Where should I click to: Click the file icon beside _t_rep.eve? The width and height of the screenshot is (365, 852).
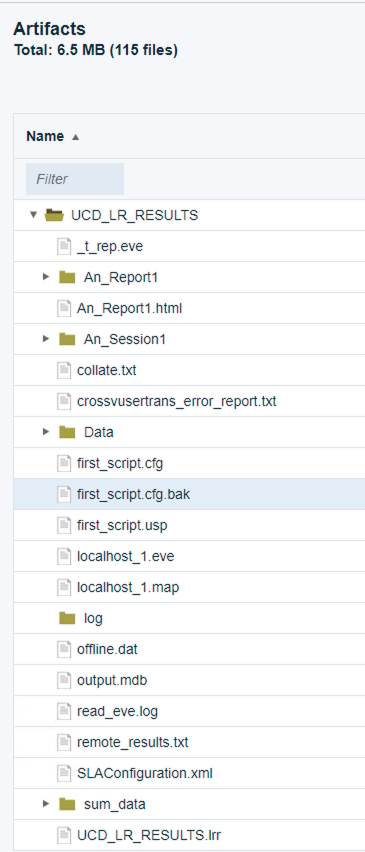point(64,246)
